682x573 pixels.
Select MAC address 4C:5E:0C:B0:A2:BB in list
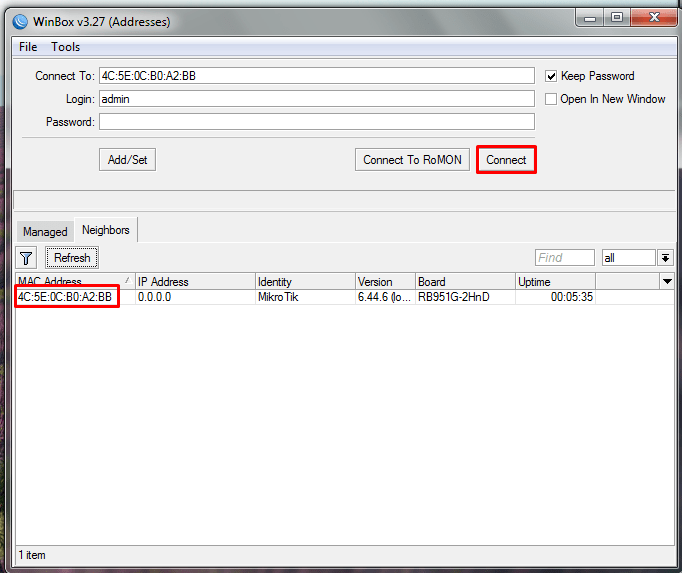[x=66, y=297]
